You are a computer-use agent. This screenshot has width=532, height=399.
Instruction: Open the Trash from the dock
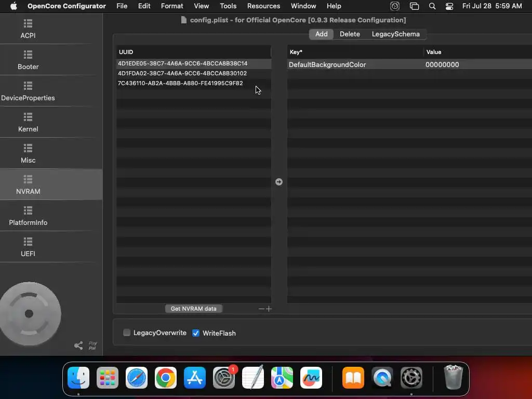453,377
